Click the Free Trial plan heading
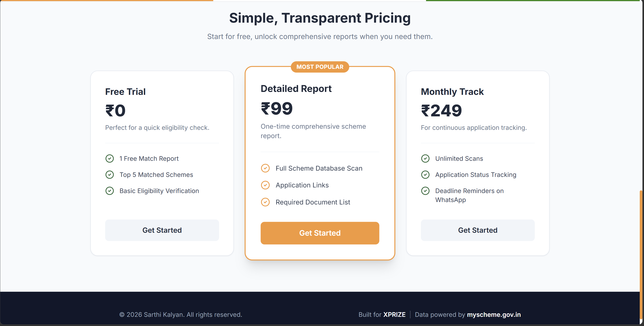The height and width of the screenshot is (326, 644). [125, 92]
